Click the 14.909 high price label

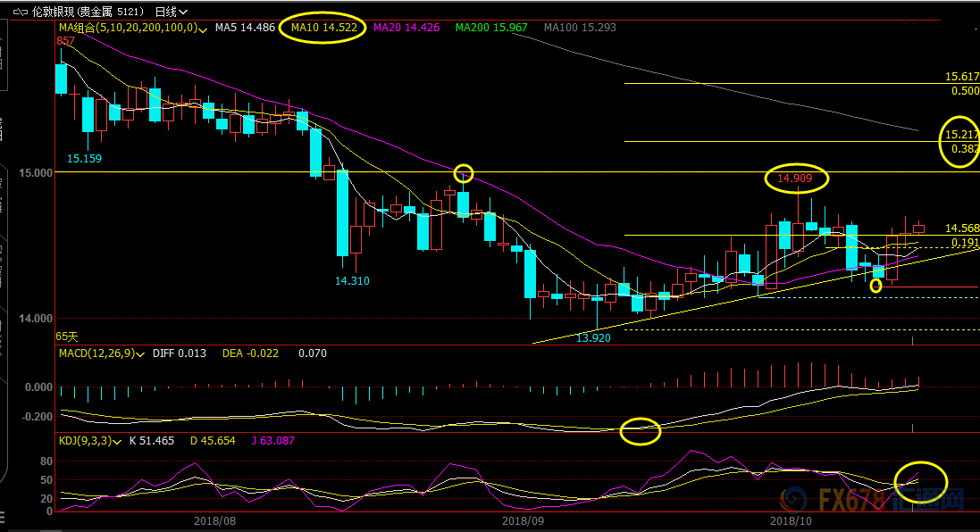795,179
